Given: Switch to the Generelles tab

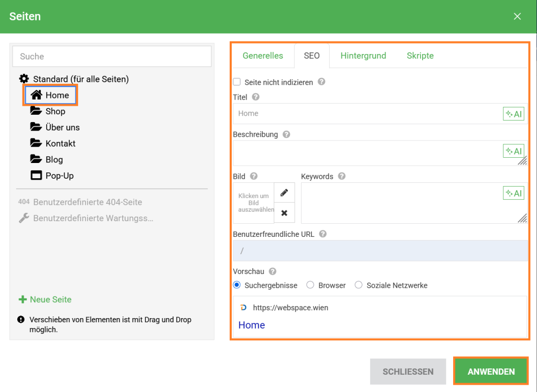Looking at the screenshot, I should tap(263, 56).
